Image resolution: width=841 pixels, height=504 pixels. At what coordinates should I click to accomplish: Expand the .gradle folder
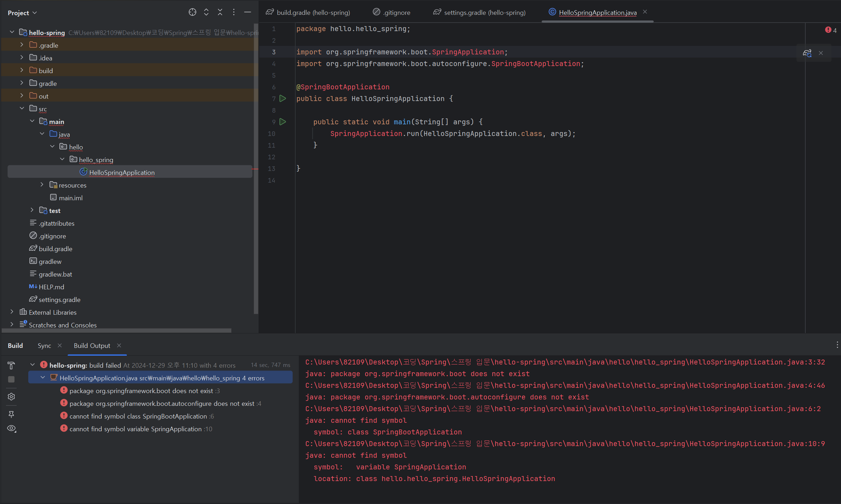coord(22,45)
